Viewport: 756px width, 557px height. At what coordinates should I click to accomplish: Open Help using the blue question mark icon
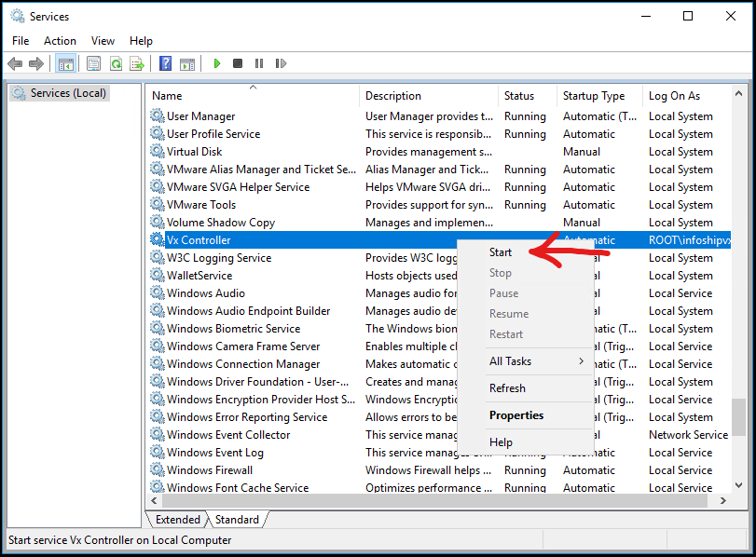point(166,63)
